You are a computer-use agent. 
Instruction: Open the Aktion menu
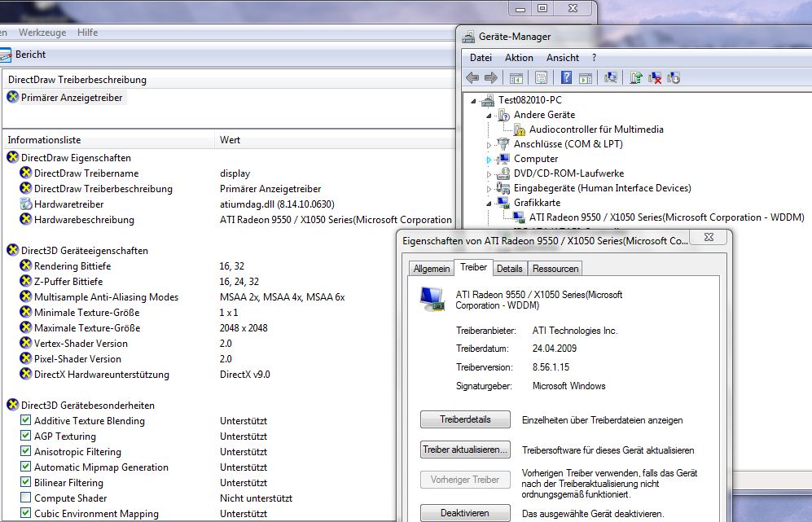519,58
